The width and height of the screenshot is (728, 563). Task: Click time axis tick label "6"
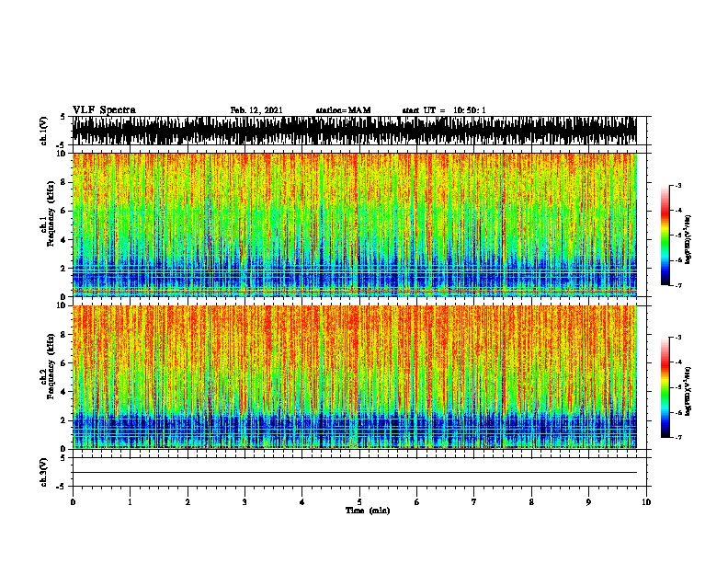417,502
